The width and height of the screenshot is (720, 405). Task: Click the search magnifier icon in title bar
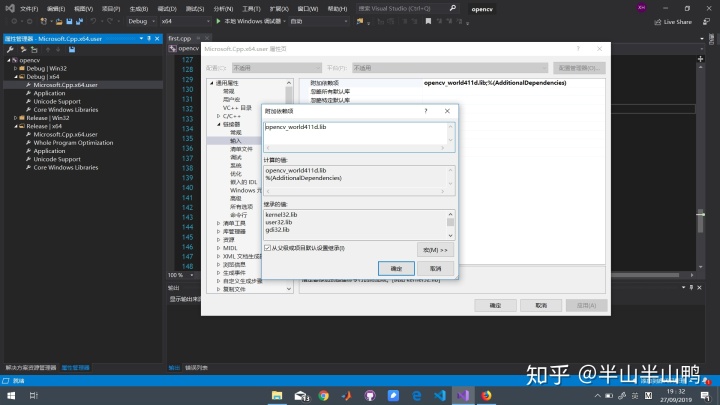click(453, 8)
